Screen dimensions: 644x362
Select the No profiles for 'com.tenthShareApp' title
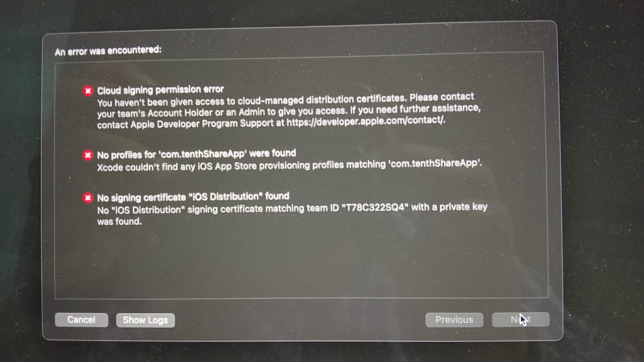[196, 153]
